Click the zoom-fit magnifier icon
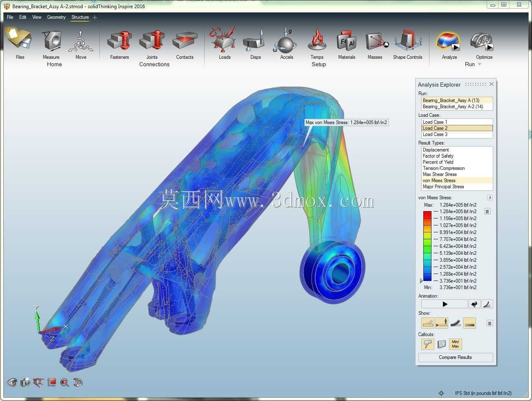Image resolution: width=532 pixels, height=401 pixels. 65,382
